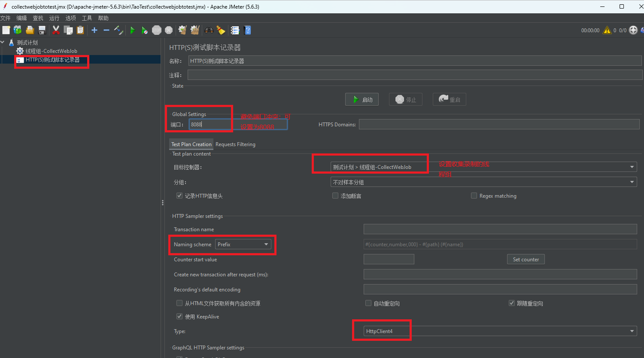
Task: Start test with no pauses icon
Action: [145, 30]
